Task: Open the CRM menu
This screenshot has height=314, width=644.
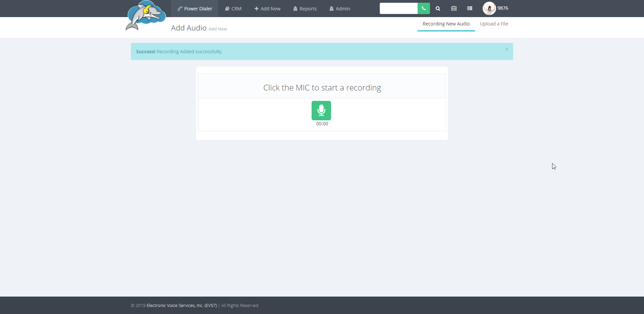Action: (233, 9)
